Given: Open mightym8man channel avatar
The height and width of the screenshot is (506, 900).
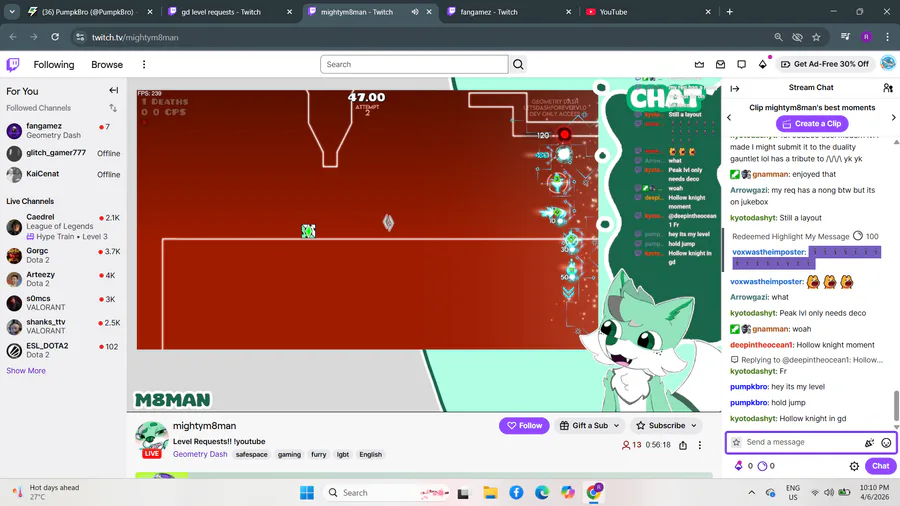Looking at the screenshot, I should click(x=152, y=439).
